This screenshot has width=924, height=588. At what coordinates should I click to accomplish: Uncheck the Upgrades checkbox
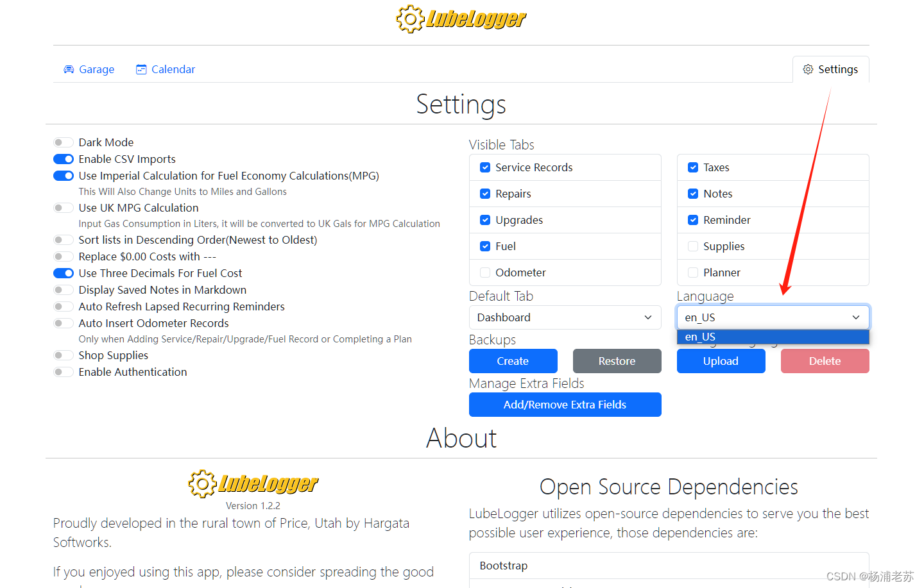[485, 220]
